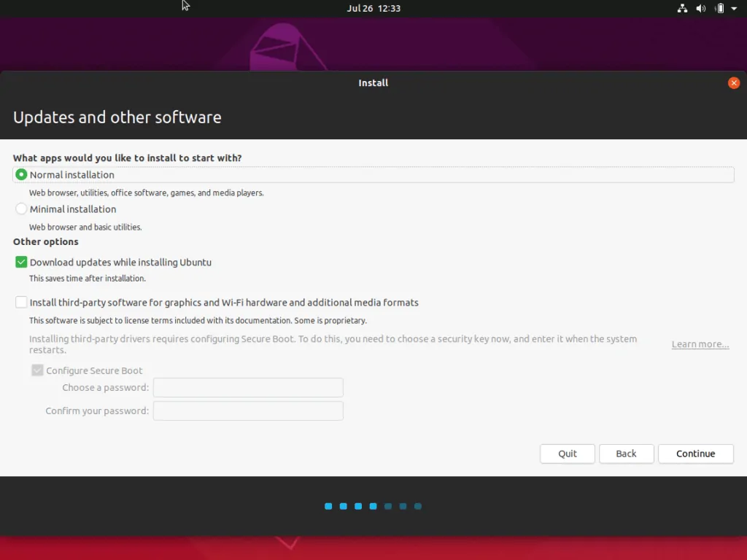Click the first progress step dot

click(x=328, y=506)
